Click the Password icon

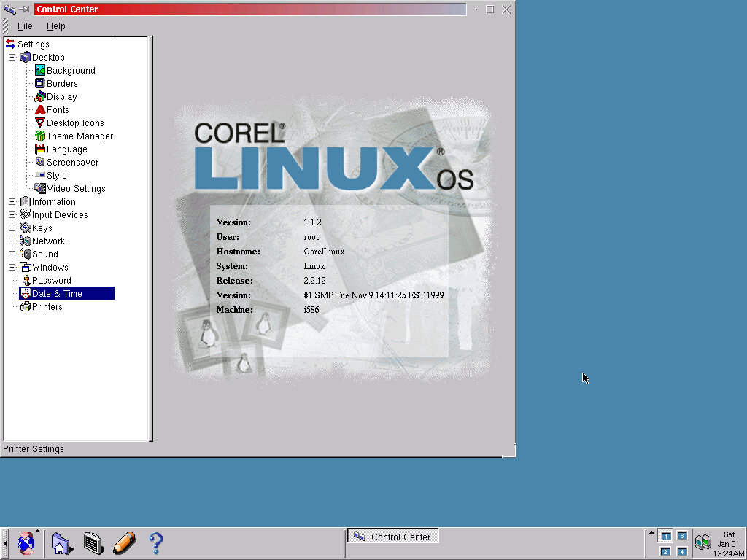click(26, 281)
